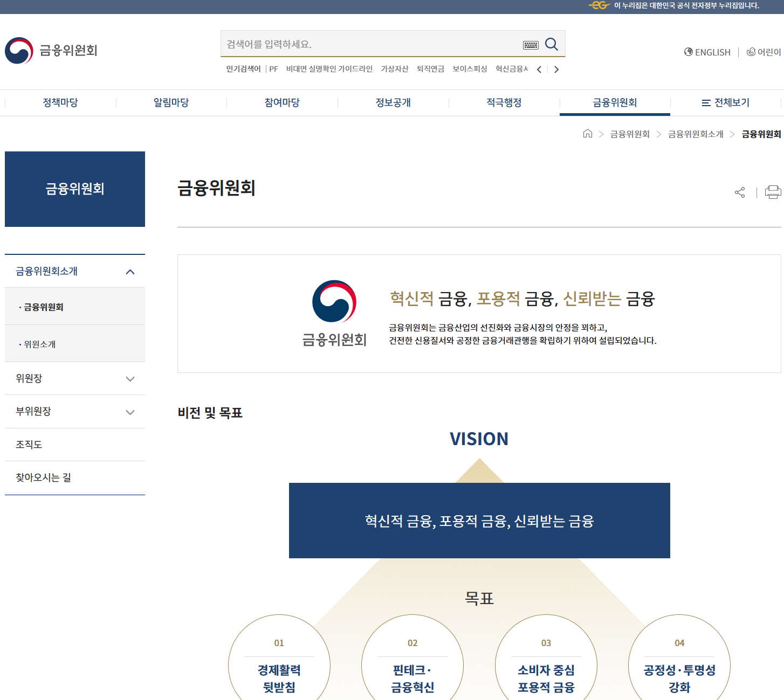Click the e-government emblem in top banner
Viewport: 784px width, 700px height.
click(599, 5)
